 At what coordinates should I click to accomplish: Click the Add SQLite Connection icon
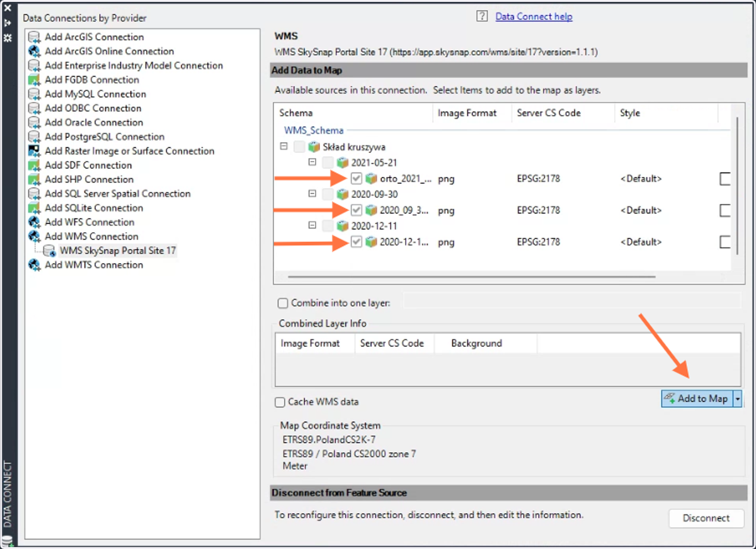[x=35, y=208]
